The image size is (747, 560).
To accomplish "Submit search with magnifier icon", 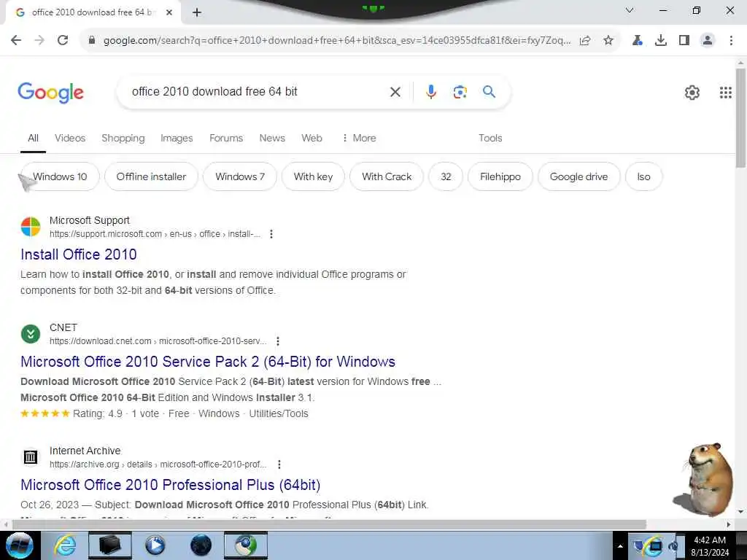I will (489, 92).
